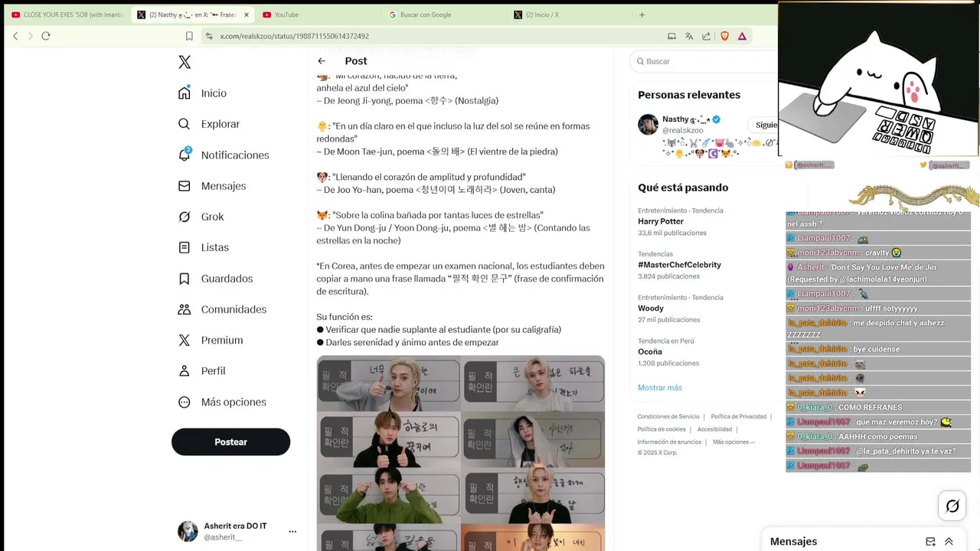
Task: Open Política de cookies link
Action: (x=661, y=429)
